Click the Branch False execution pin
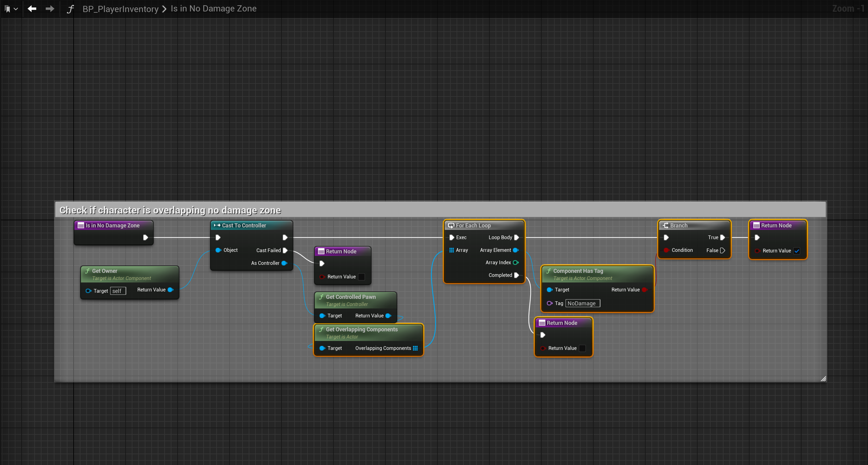This screenshot has height=465, width=868. tap(722, 250)
